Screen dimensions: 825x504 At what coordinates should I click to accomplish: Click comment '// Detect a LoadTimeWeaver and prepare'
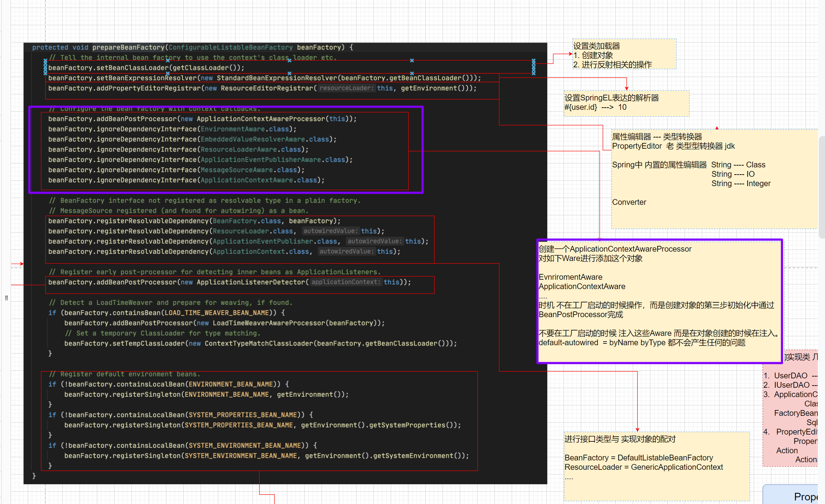[x=171, y=303]
